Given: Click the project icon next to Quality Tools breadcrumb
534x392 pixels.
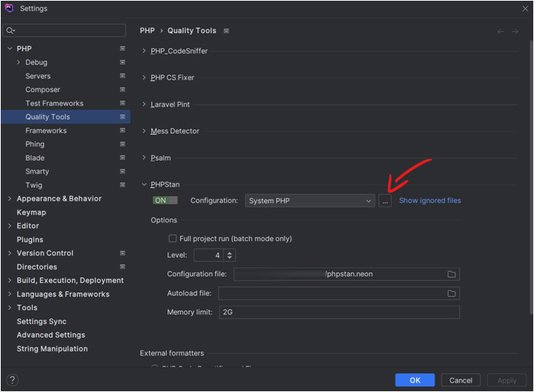Looking at the screenshot, I should [x=226, y=31].
